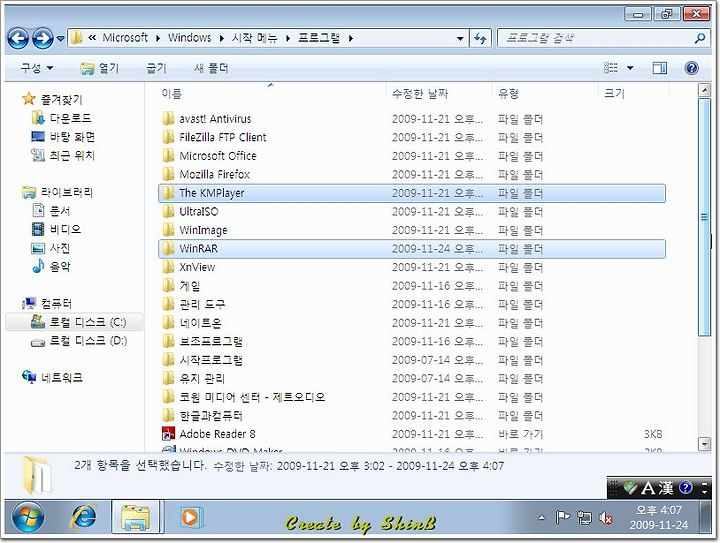Screen dimensions: 720x543
Task: Select the FileZilla FTP Client folder icon
Action: pyautogui.click(x=168, y=137)
